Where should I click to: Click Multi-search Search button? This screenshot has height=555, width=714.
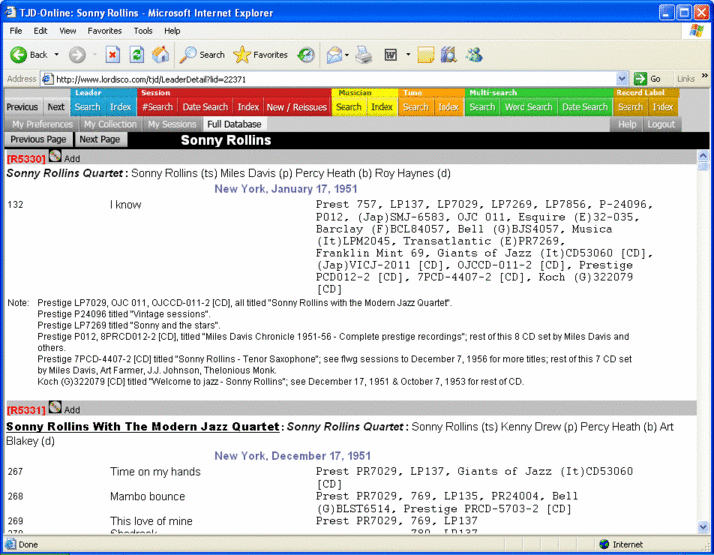(482, 107)
